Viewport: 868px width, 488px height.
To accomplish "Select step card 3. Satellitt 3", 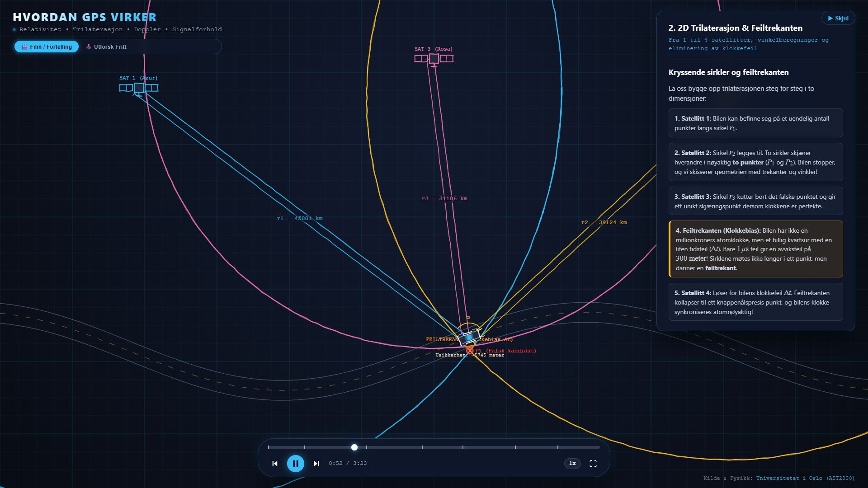I will (x=755, y=201).
